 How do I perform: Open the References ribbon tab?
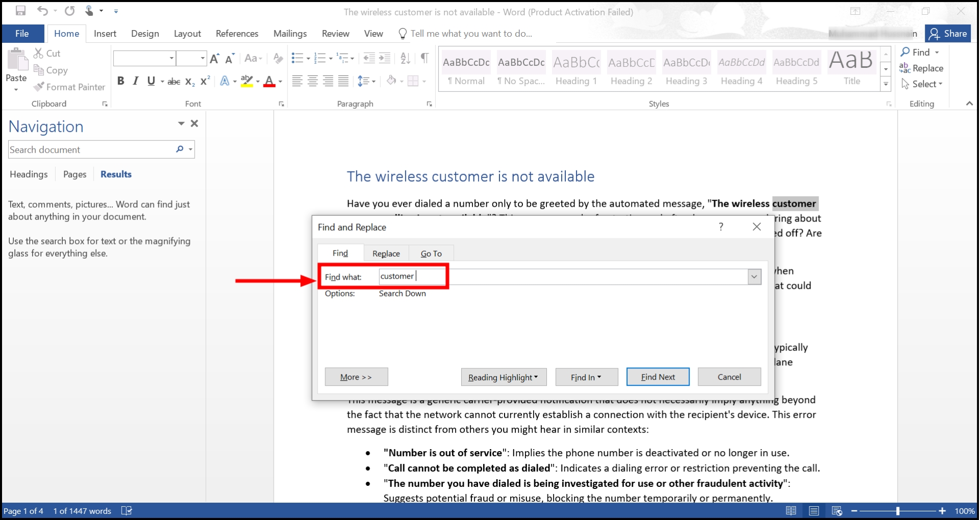click(x=236, y=33)
